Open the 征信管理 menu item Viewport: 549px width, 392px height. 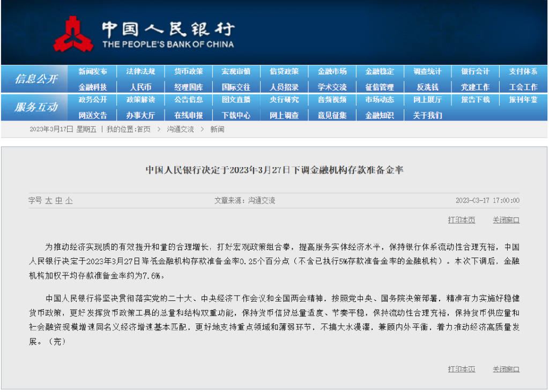tap(380, 87)
